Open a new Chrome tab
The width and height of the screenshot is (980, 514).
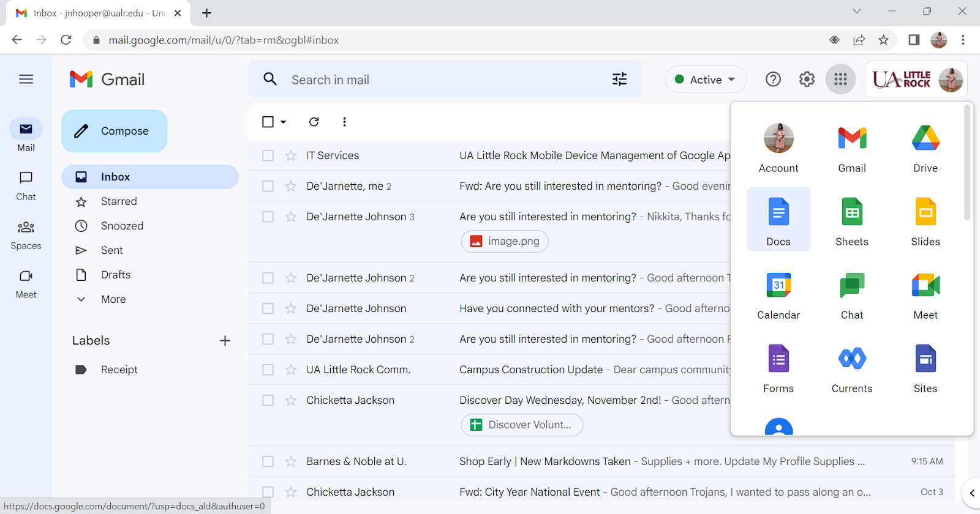[207, 13]
